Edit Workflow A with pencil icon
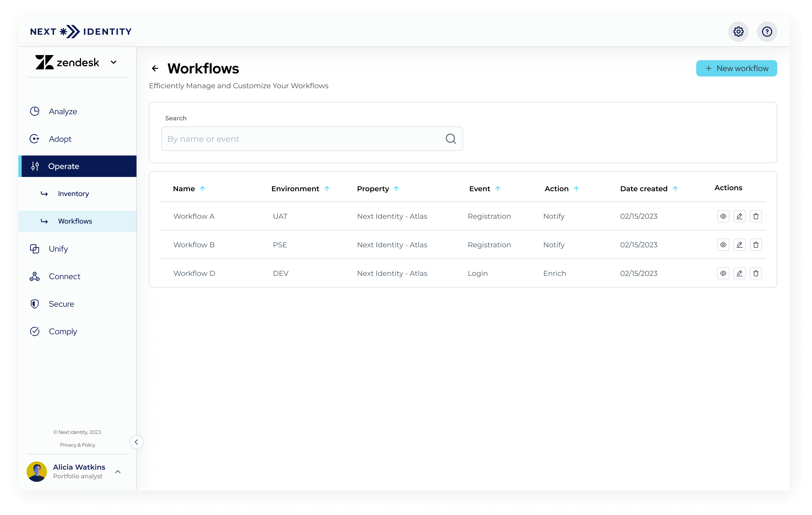Image resolution: width=812 pixels, height=515 pixels. pyautogui.click(x=739, y=216)
